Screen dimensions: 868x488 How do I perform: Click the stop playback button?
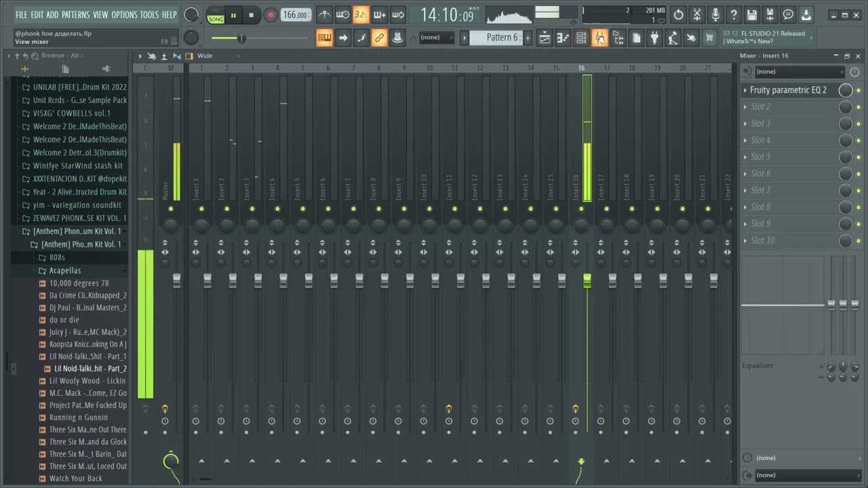pos(251,15)
